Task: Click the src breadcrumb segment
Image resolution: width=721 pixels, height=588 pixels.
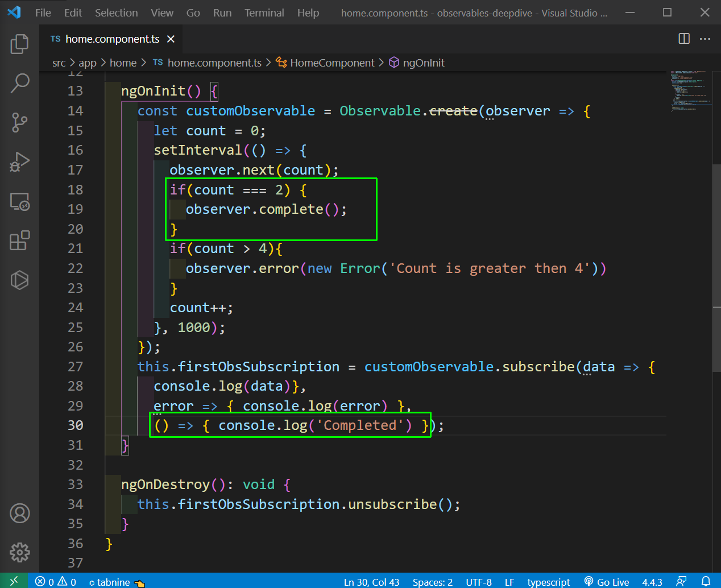Action: tap(59, 63)
